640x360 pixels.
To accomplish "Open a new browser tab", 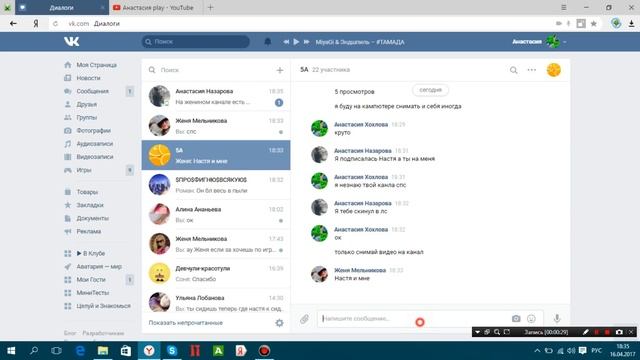I will pyautogui.click(x=211, y=7).
